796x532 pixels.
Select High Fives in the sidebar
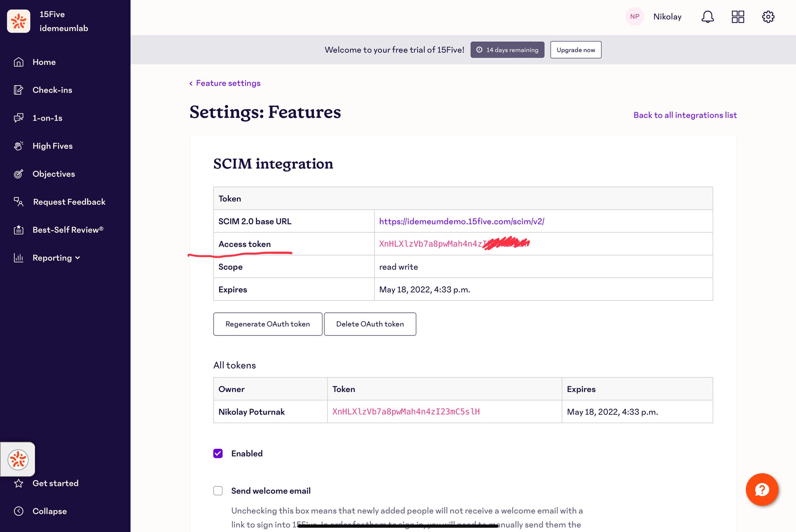click(x=53, y=146)
